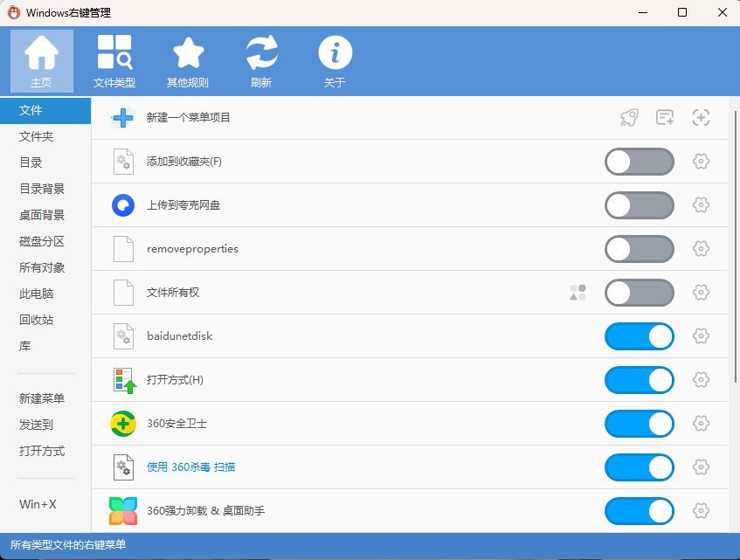This screenshot has height=560, width=740.
Task: Click the rocket icon in 新建一个菜单项目 row
Action: tap(629, 117)
